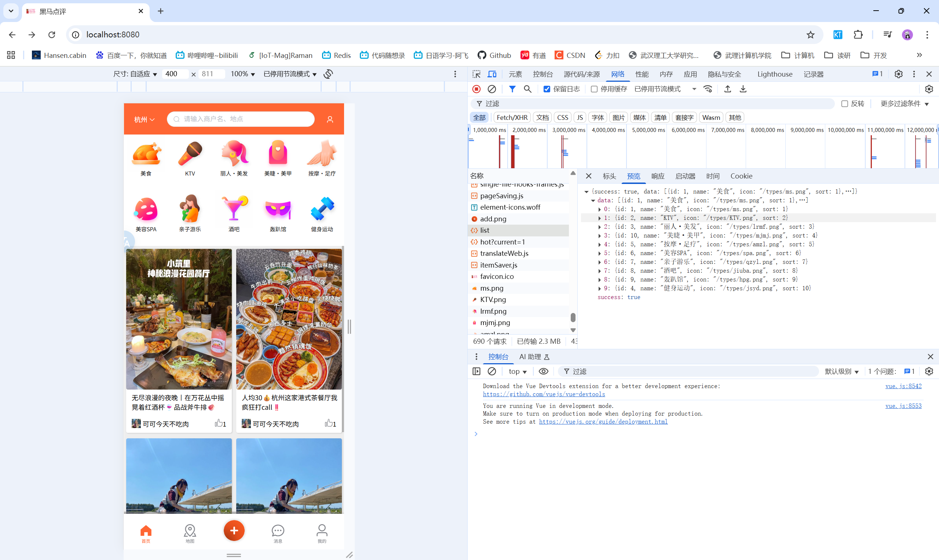Expand item 1 KTV in data array
Screen dimensions: 939x560
click(x=599, y=218)
